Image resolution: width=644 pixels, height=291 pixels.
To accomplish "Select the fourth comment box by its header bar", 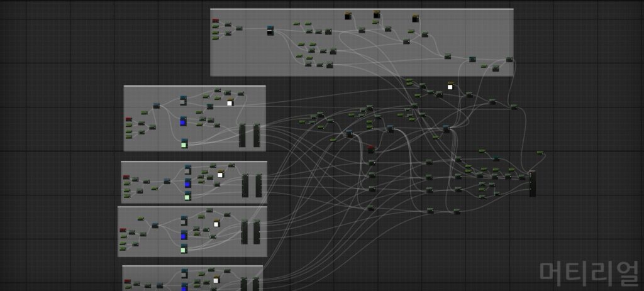I will [x=192, y=207].
